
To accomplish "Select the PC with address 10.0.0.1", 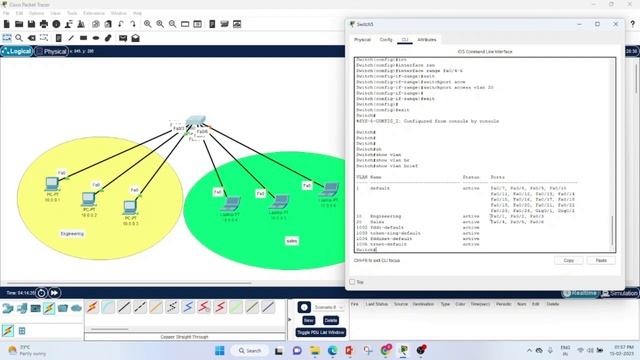I will [x=52, y=184].
